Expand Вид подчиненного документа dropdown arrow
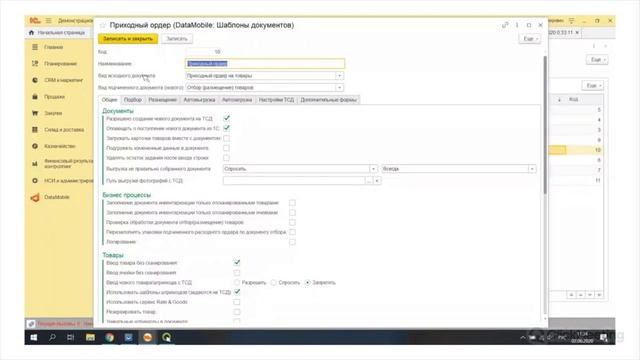The image size is (640, 360). pyautogui.click(x=339, y=88)
